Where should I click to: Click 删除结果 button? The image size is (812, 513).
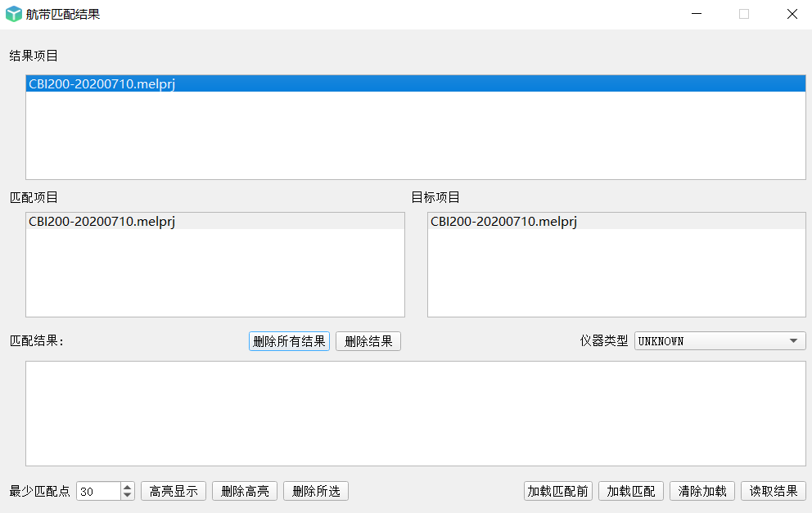coord(368,341)
